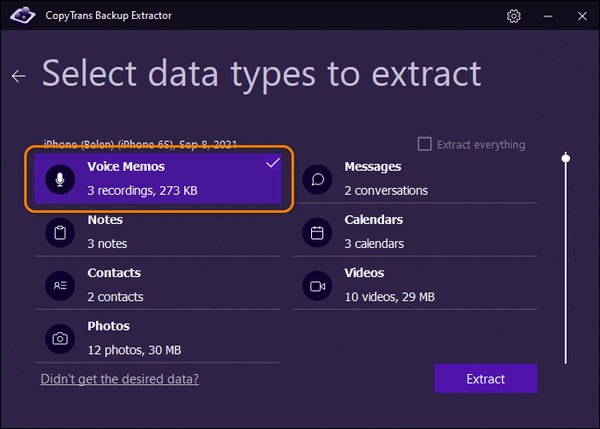
Task: Enable the Extract everything checkbox
Action: [424, 144]
